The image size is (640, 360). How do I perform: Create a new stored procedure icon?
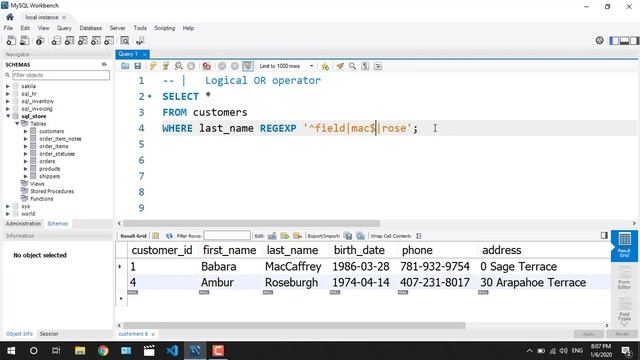click(96, 40)
